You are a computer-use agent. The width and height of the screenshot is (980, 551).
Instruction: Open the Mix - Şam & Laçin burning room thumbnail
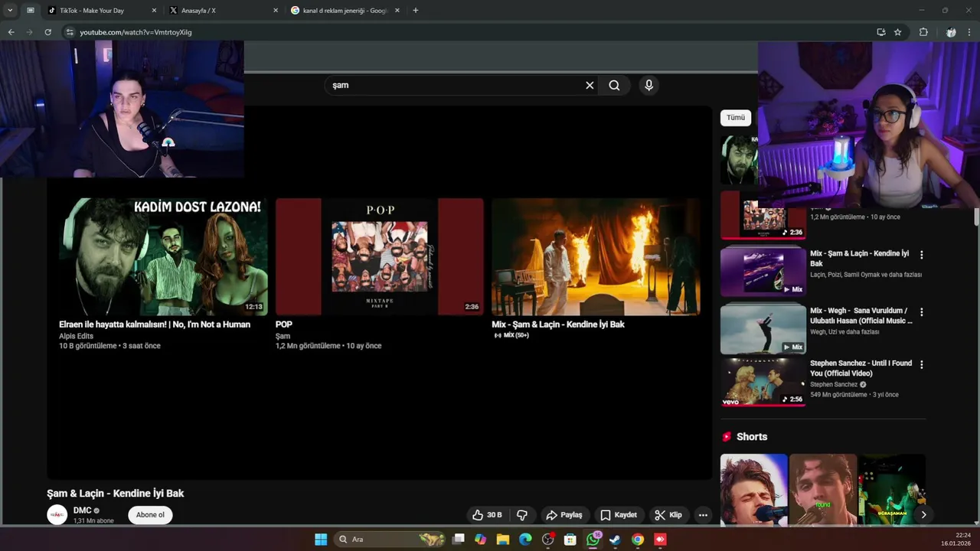coord(596,256)
